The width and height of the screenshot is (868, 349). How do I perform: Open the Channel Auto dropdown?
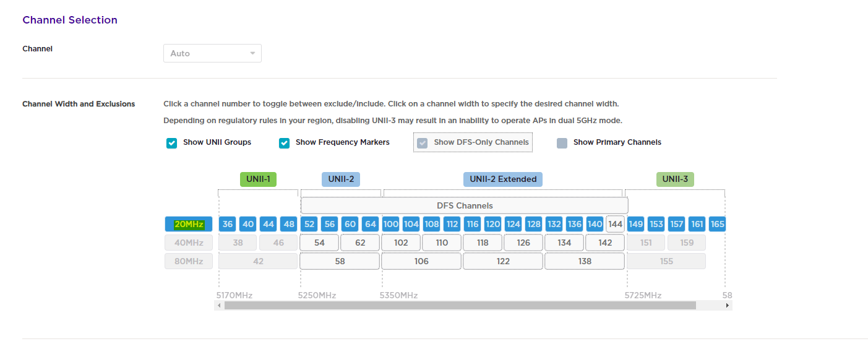[212, 53]
